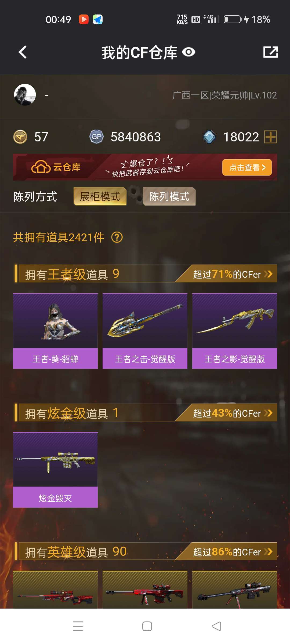The height and width of the screenshot is (644, 290).
Task: Open the 王者之击-觉醒版 item card
Action: point(145,331)
